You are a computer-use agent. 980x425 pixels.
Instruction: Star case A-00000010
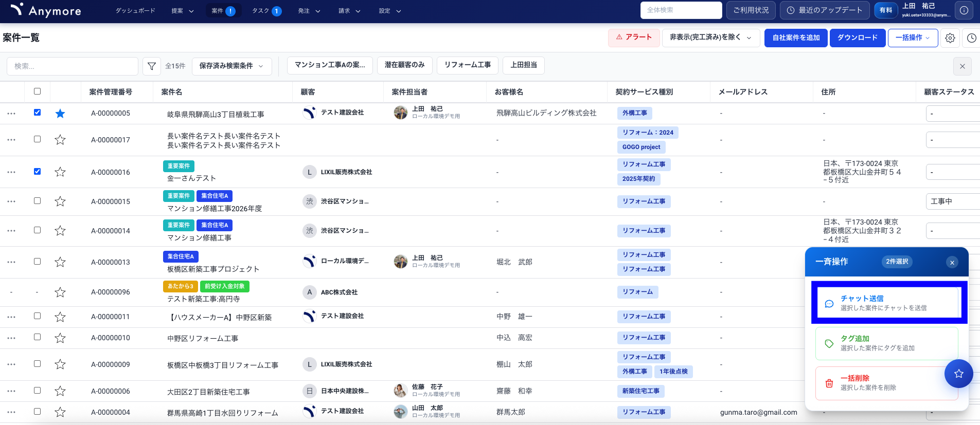60,338
